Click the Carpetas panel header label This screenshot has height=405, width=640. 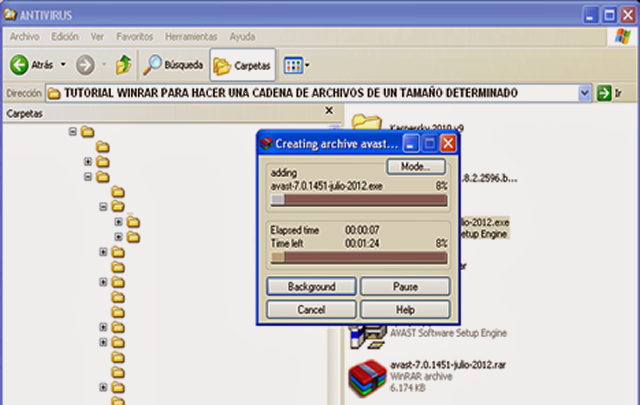click(x=24, y=113)
